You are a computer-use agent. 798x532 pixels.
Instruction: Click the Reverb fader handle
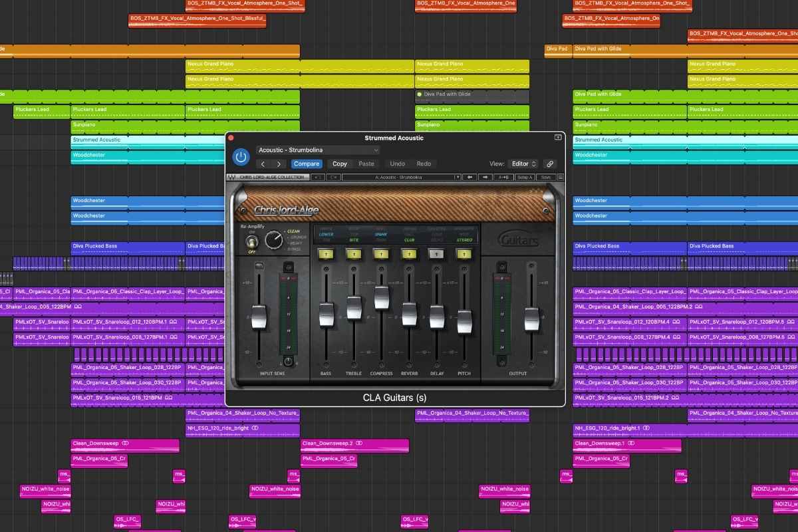[409, 315]
